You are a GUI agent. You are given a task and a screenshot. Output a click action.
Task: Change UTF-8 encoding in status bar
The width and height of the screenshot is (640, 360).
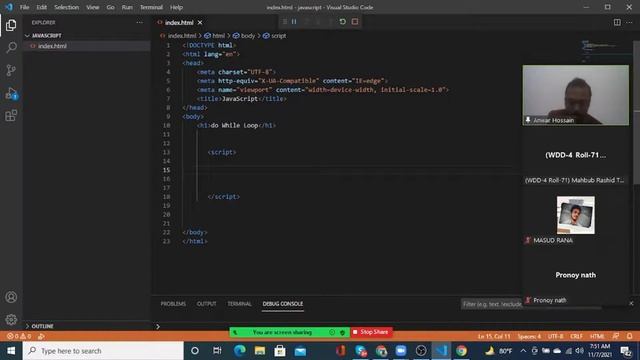click(556, 336)
